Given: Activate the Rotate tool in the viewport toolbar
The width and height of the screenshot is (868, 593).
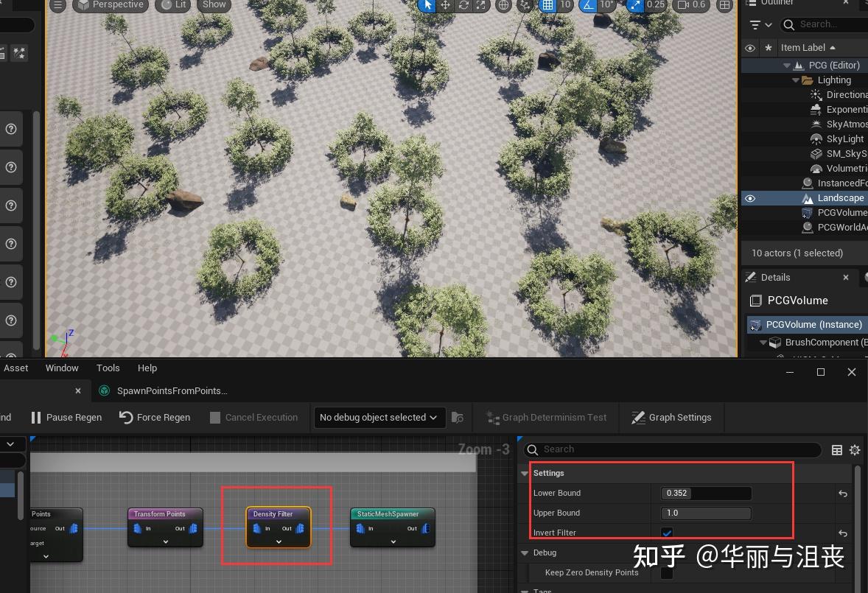Looking at the screenshot, I should pyautogui.click(x=462, y=6).
